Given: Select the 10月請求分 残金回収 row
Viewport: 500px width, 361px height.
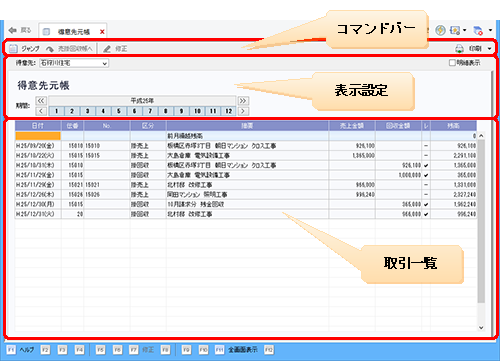Looking at the screenshot, I should [x=246, y=204].
